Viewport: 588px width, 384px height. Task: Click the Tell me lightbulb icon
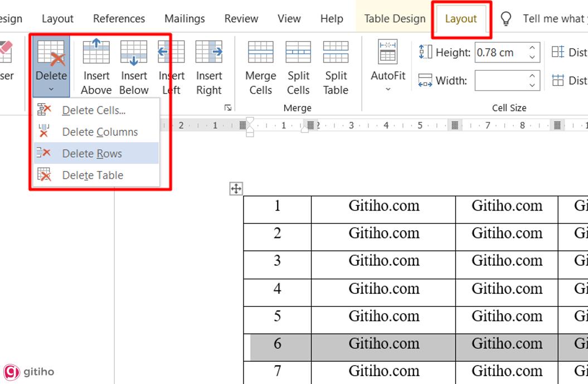tap(506, 18)
